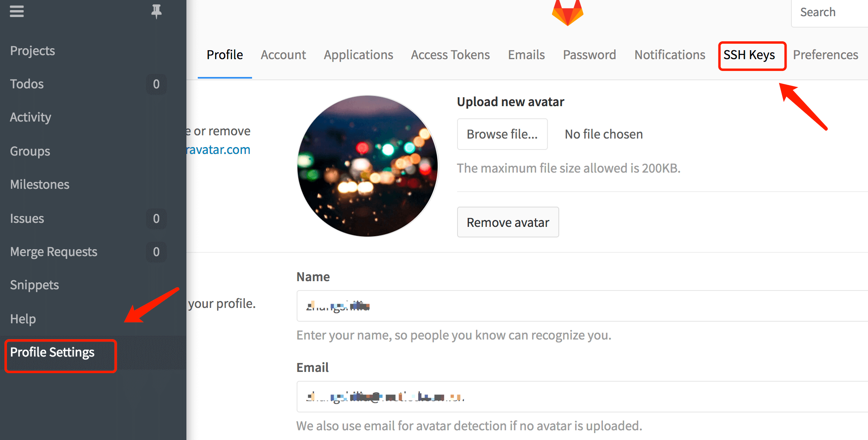Switch to the Preferences tab
The height and width of the screenshot is (440, 868).
pyautogui.click(x=825, y=55)
